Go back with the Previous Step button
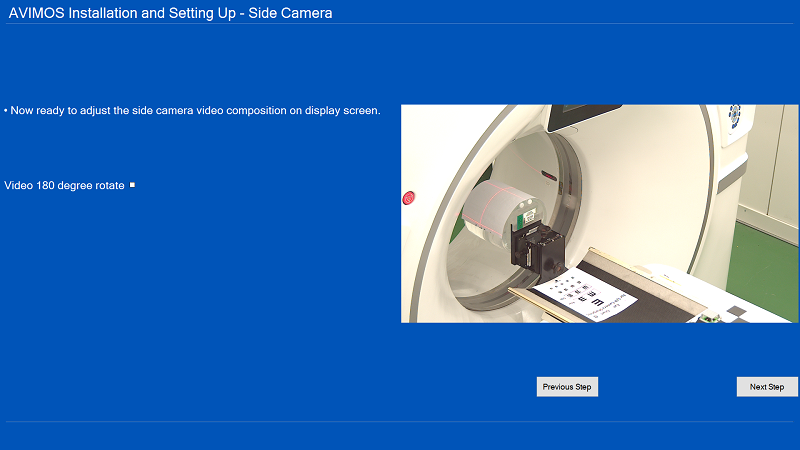800x450 pixels. 567,387
